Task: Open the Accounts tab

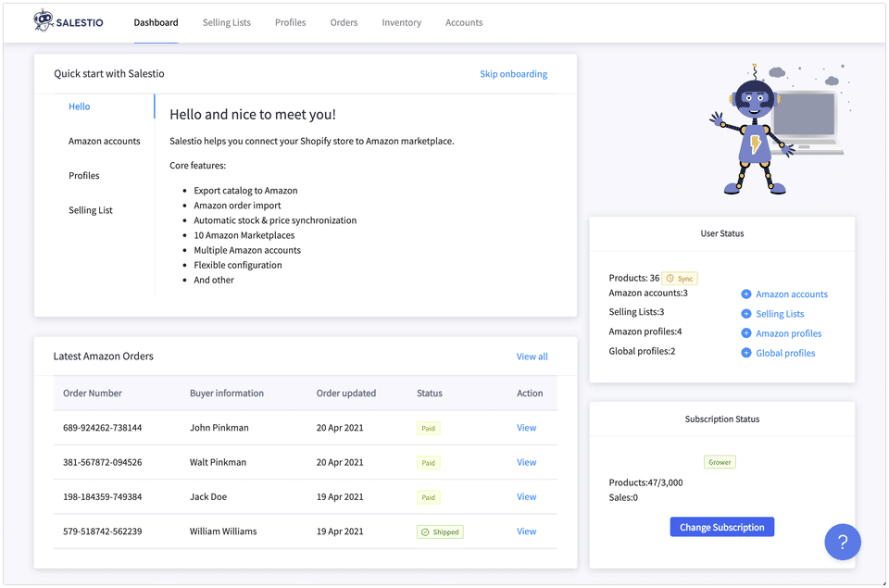Action: tap(464, 22)
